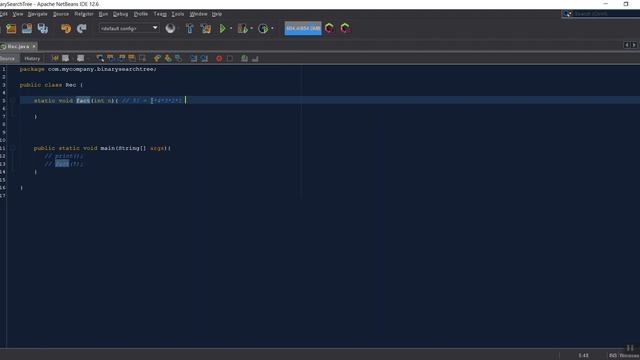
Task: Open the View menu
Action: pos(18,14)
